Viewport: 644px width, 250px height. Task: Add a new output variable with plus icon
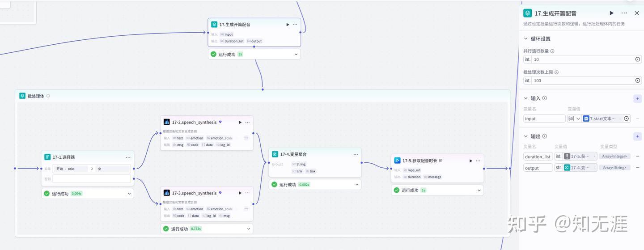tap(637, 136)
